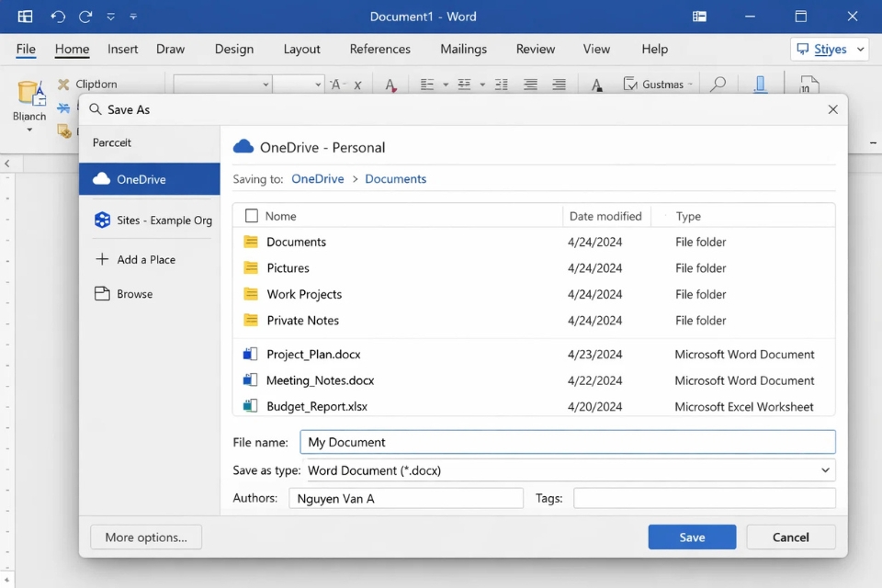Open the Save as type dropdown
The width and height of the screenshot is (882, 588).
[x=826, y=469]
